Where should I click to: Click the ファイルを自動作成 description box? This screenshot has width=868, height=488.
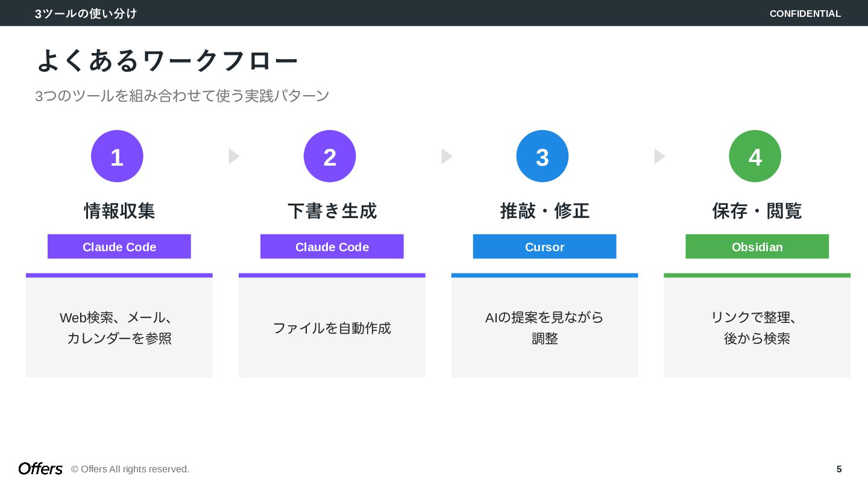pyautogui.click(x=332, y=328)
